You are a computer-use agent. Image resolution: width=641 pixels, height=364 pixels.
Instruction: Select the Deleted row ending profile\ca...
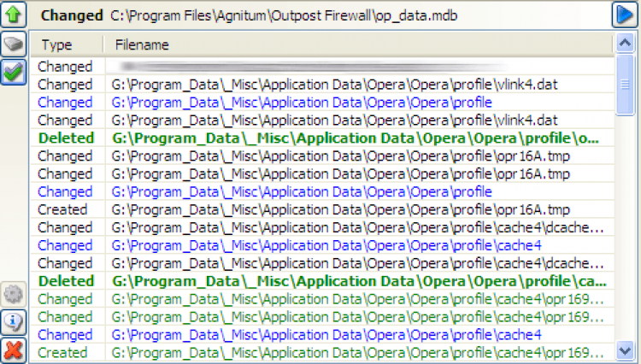(x=322, y=281)
